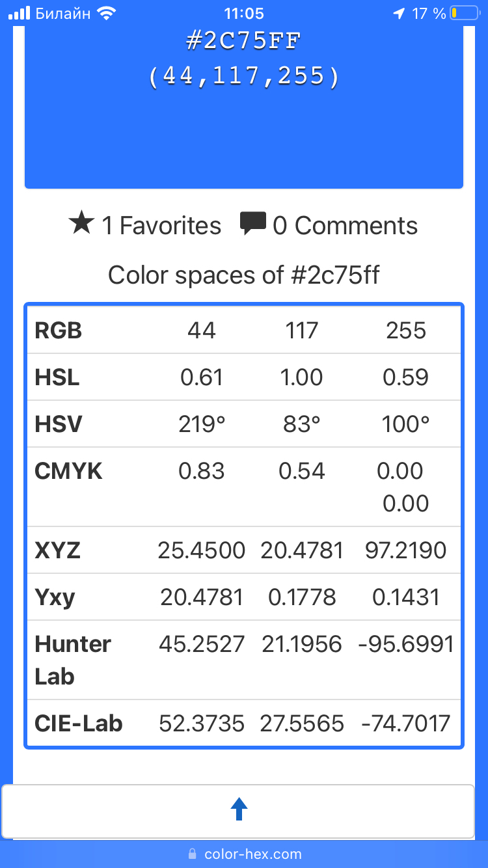
Task: Tap the Wi-Fi status icon
Action: (105, 13)
